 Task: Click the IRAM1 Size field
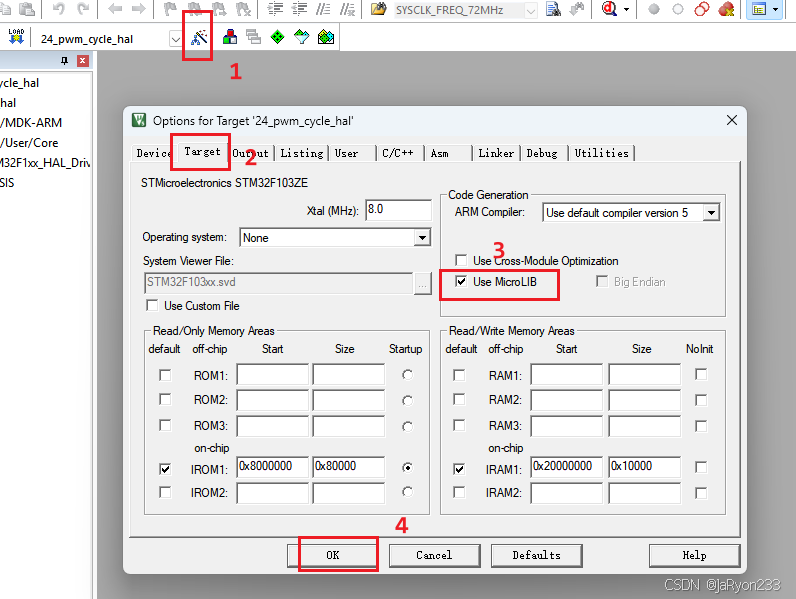point(644,467)
